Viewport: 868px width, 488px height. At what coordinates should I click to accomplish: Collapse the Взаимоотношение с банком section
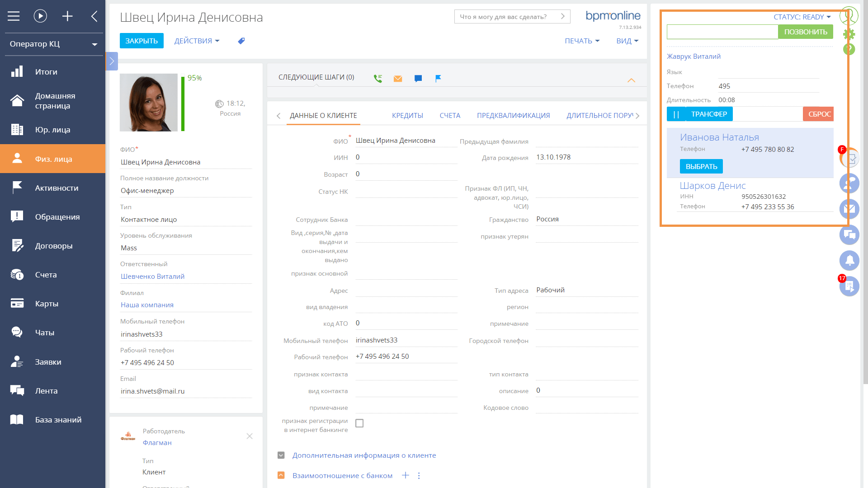(x=281, y=475)
